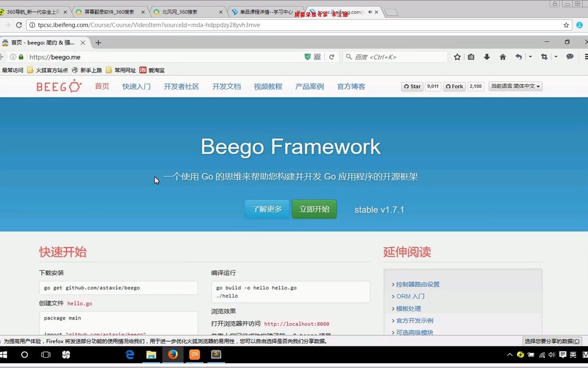Reload the outer browser tpcsc page

click(19, 25)
